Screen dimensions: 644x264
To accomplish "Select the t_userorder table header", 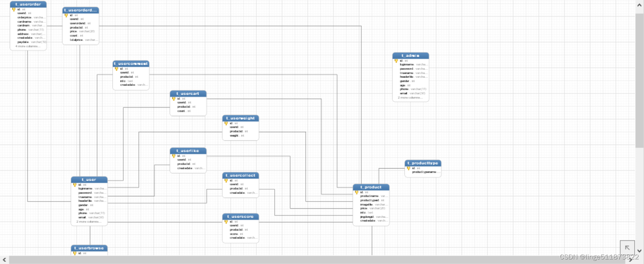I will [x=28, y=4].
